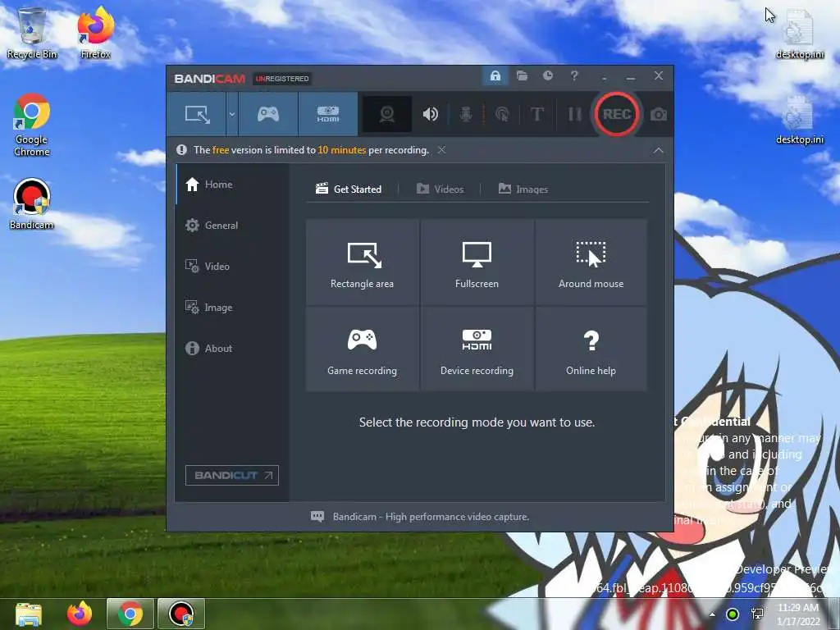
Task: Select the HDMI device recording toolbar icon
Action: [328, 114]
